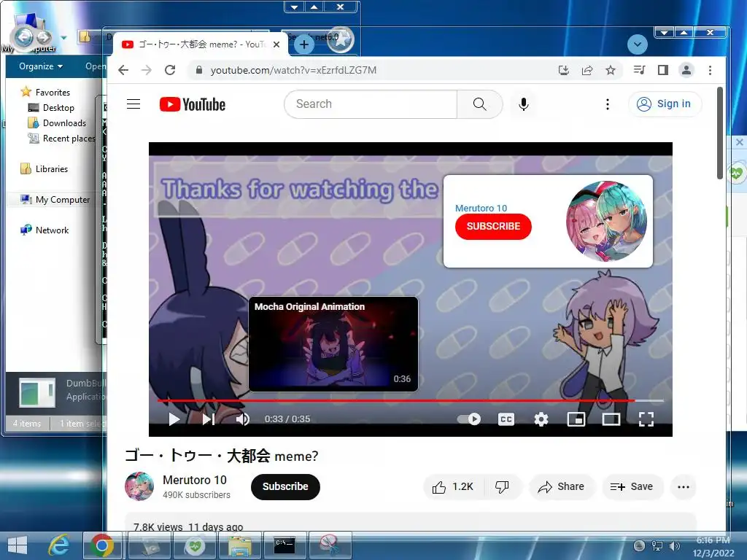Reload the YouTube page
Image resolution: width=747 pixels, height=560 pixels.
coord(170,71)
